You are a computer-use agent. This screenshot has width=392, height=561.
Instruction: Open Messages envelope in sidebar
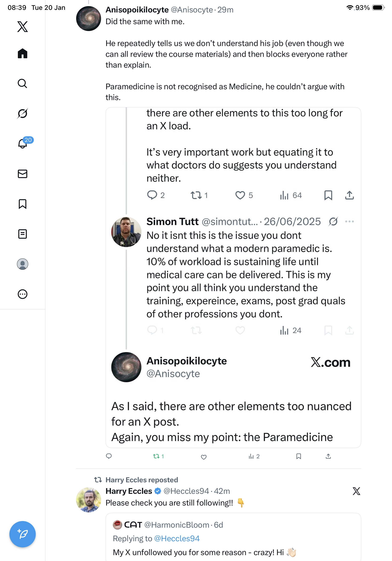click(x=23, y=174)
